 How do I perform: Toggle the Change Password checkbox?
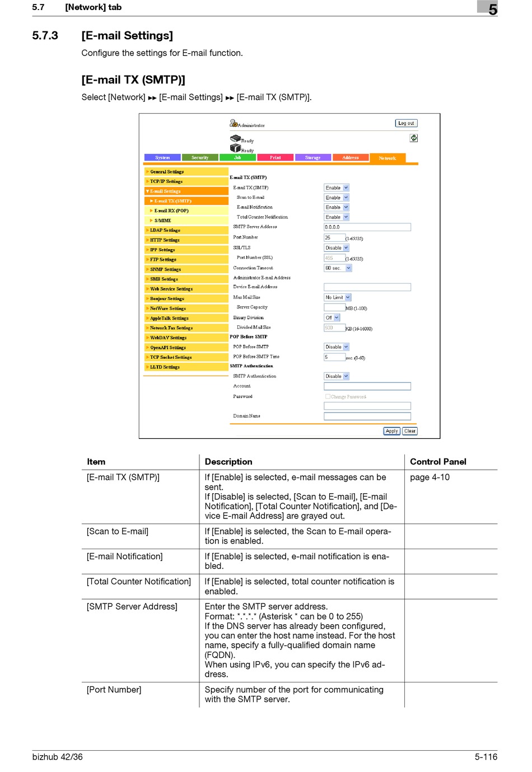pyautogui.click(x=328, y=396)
